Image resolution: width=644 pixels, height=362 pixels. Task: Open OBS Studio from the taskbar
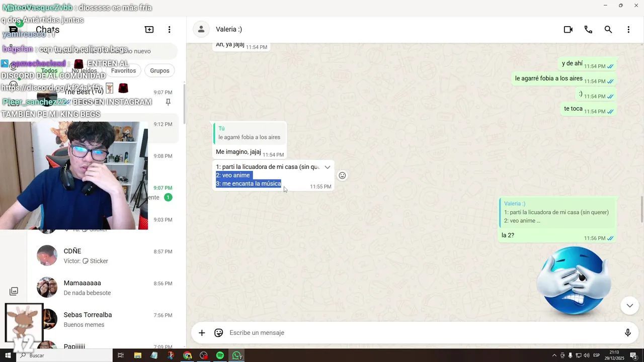coord(204,355)
